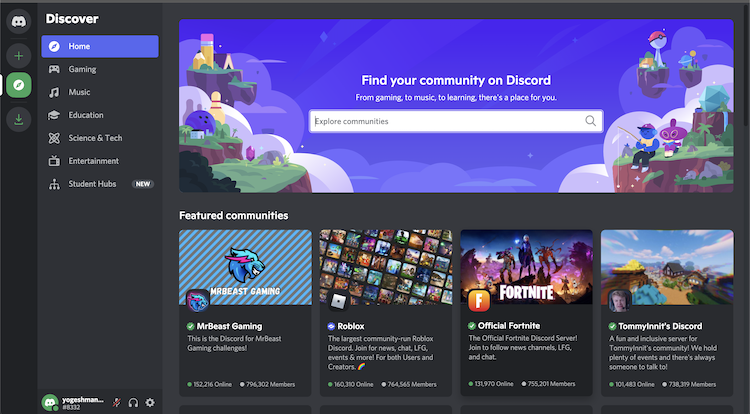
Task: Click the Roblox server logo icon
Action: 338,301
